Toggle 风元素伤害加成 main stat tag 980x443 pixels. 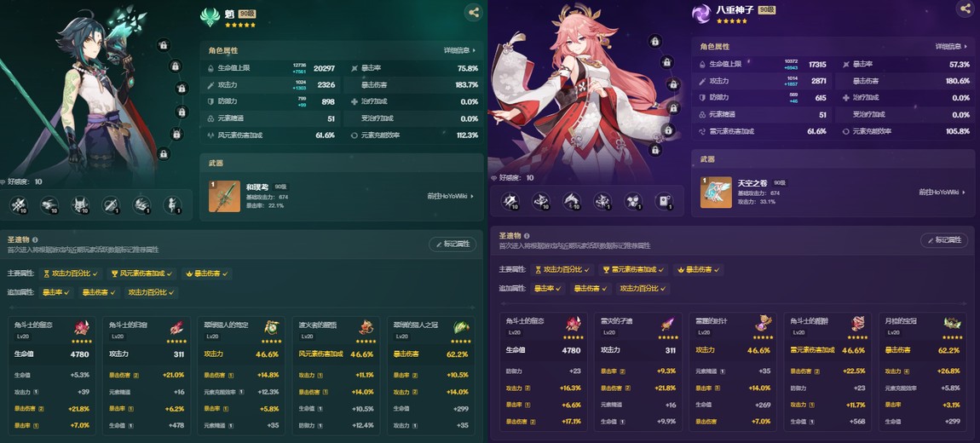coord(141,273)
